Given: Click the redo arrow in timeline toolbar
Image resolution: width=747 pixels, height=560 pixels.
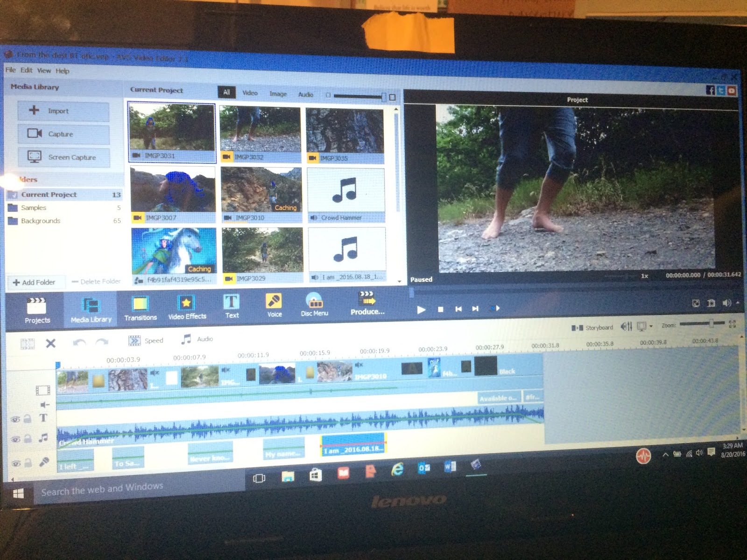Looking at the screenshot, I should coord(102,342).
